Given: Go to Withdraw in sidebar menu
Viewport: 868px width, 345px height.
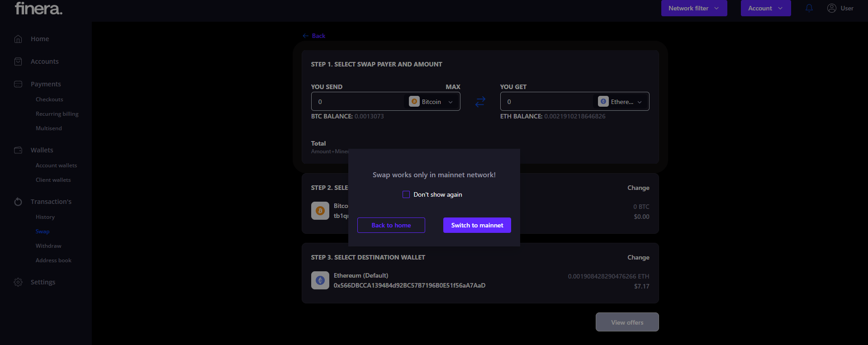Looking at the screenshot, I should click(x=48, y=246).
